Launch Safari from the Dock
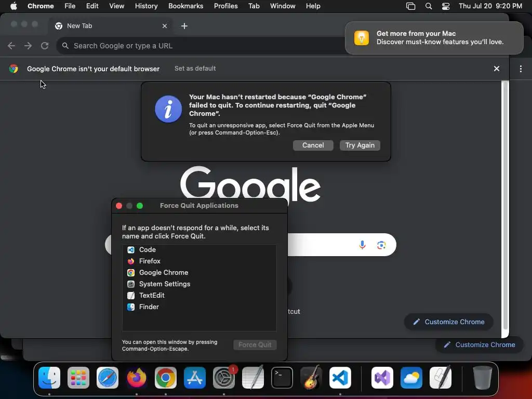Screen dimensions: 532x399 click(108, 378)
